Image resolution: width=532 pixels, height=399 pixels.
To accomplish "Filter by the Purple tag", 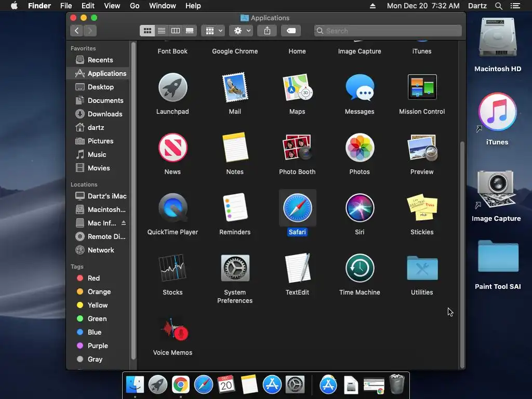I will pos(98,345).
